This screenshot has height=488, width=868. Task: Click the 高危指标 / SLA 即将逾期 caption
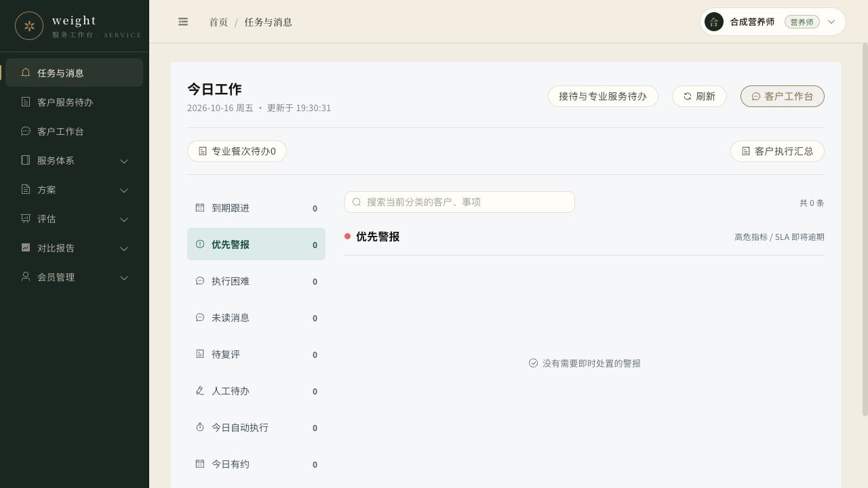click(779, 237)
